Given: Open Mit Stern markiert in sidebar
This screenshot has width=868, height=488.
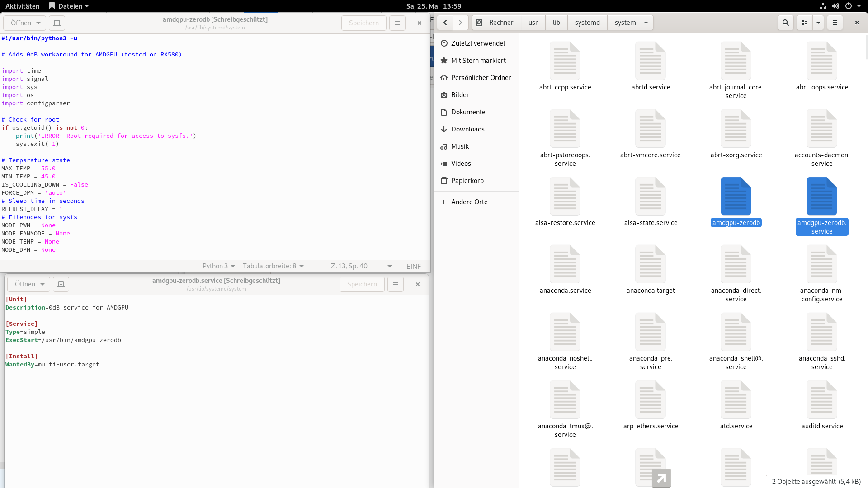Looking at the screenshot, I should (478, 61).
